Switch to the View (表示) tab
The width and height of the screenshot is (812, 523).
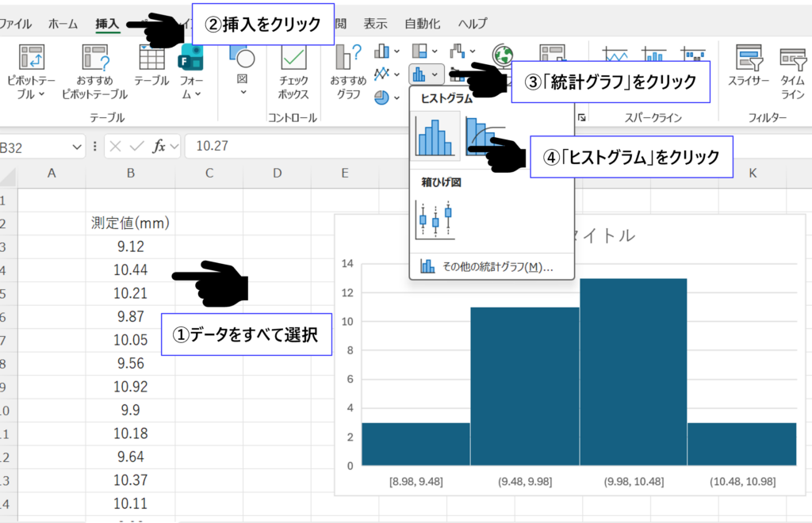click(x=375, y=24)
